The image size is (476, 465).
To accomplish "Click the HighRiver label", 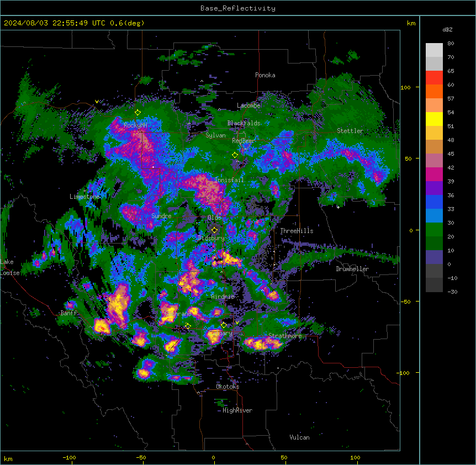I will [237, 410].
